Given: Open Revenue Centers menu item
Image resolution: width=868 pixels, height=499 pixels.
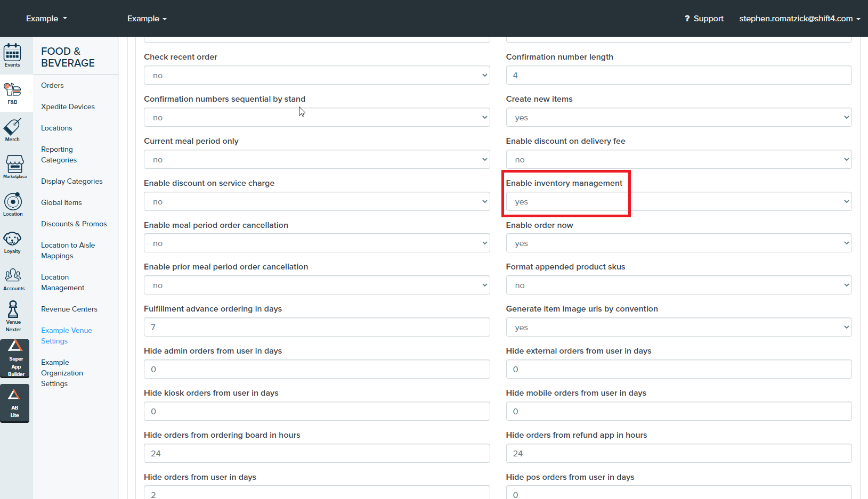Looking at the screenshot, I should coord(69,309).
